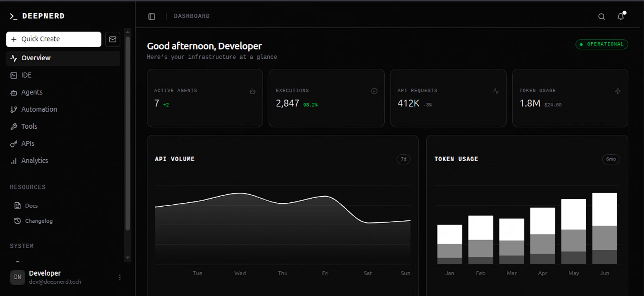Click the sidebar scrollbar thumb
Image resolution: width=644 pixels, height=296 pixels.
(128, 134)
